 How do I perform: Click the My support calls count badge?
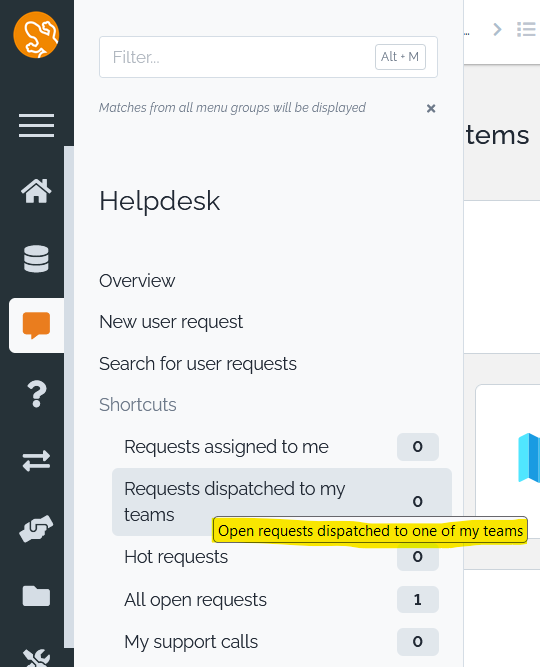(418, 641)
